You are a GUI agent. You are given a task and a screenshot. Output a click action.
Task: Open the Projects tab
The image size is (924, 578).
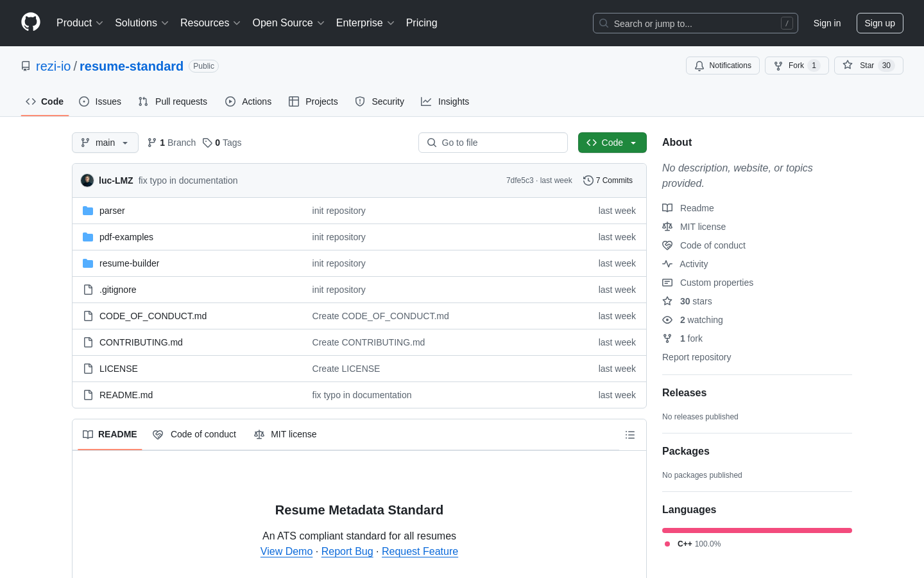[313, 101]
